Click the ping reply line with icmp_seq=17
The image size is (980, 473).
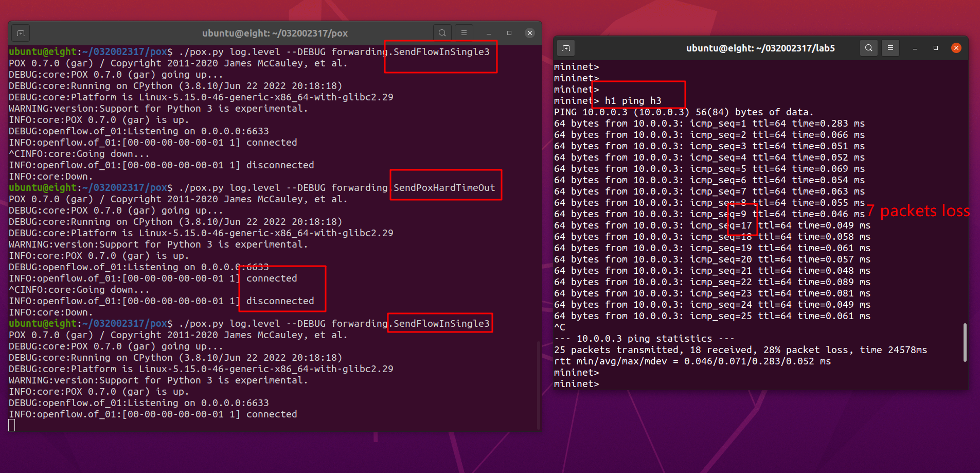[712, 225]
